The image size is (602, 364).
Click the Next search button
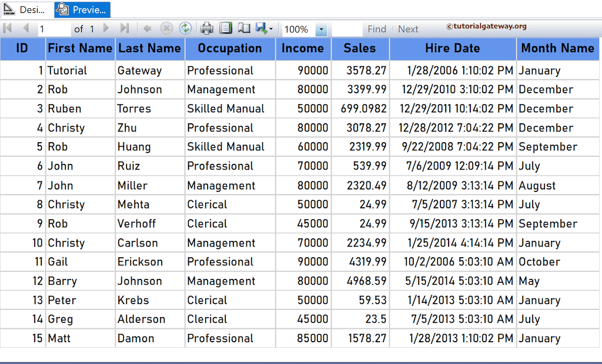pos(408,29)
